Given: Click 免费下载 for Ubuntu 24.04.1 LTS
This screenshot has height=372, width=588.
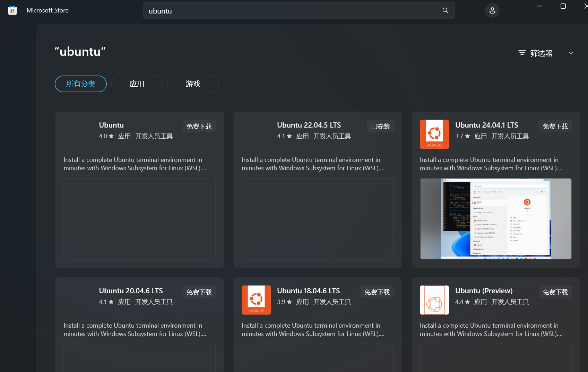Looking at the screenshot, I should click(x=555, y=126).
